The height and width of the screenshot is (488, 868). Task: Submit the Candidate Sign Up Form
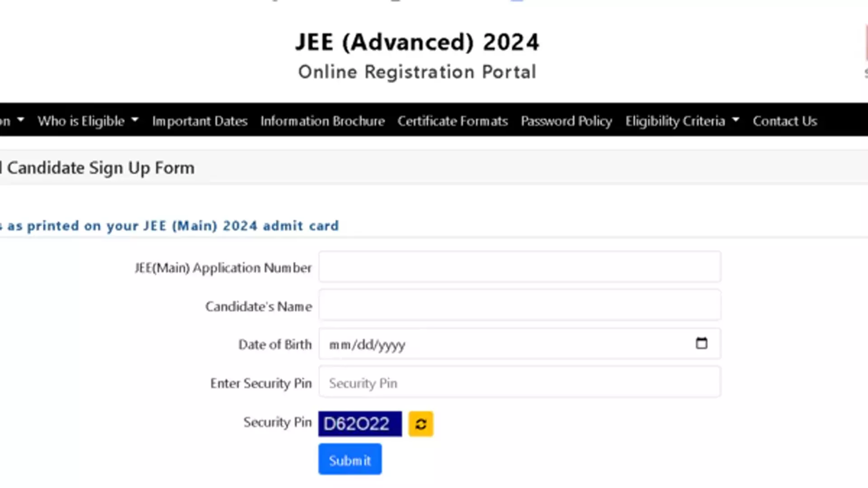350,459
